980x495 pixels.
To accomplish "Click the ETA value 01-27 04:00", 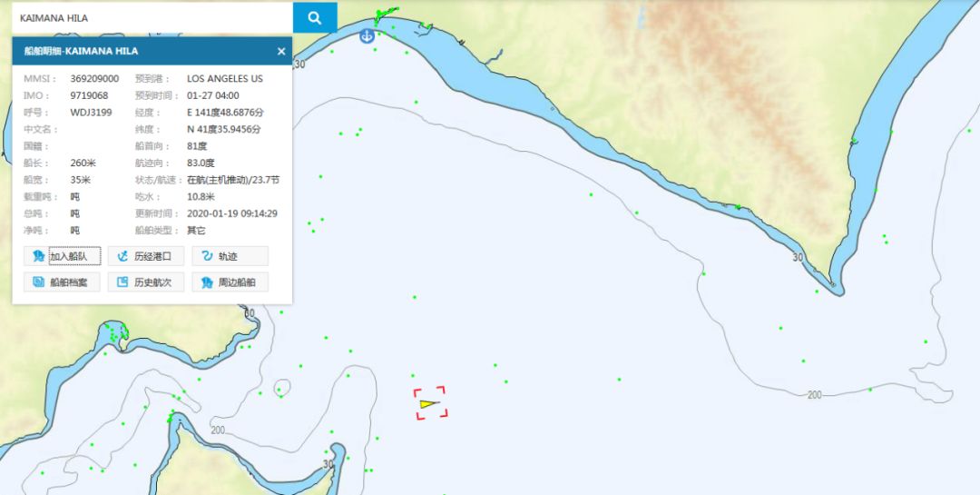I will coord(213,95).
